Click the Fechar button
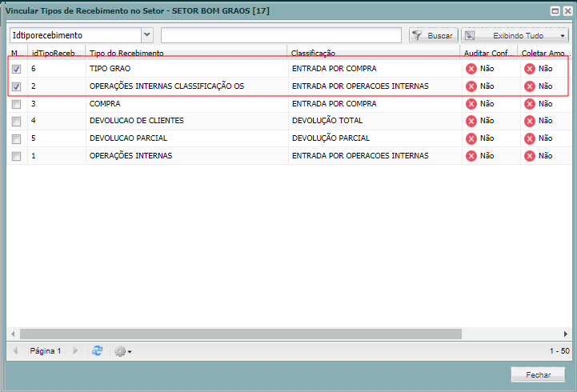Viewport: 577px width, 392px height. [538, 374]
